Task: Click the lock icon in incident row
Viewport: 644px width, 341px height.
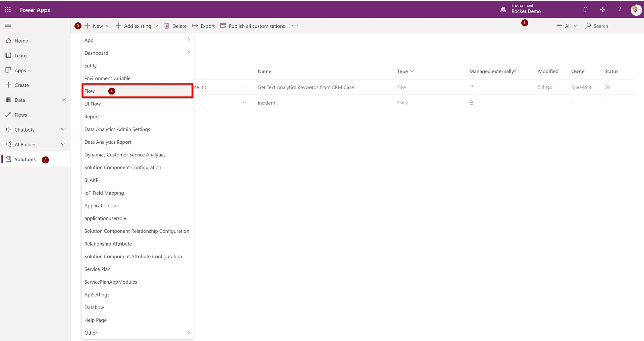Action: (472, 103)
